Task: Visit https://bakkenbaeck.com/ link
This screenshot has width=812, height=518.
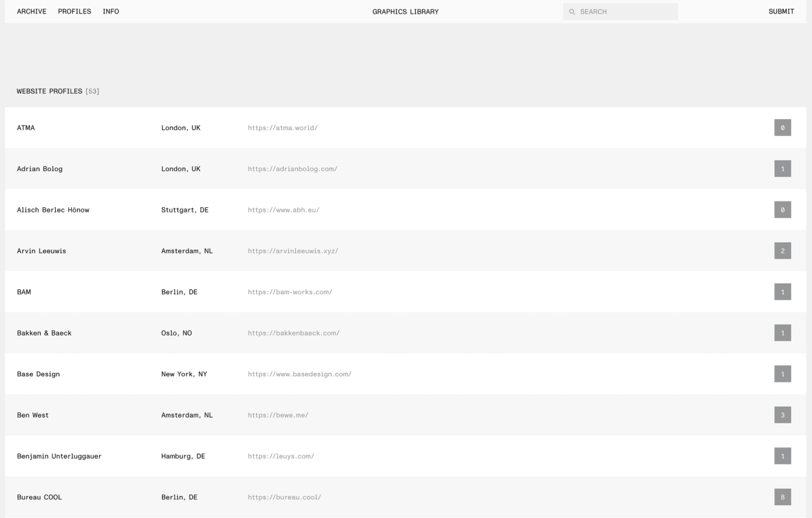Action: 293,333
